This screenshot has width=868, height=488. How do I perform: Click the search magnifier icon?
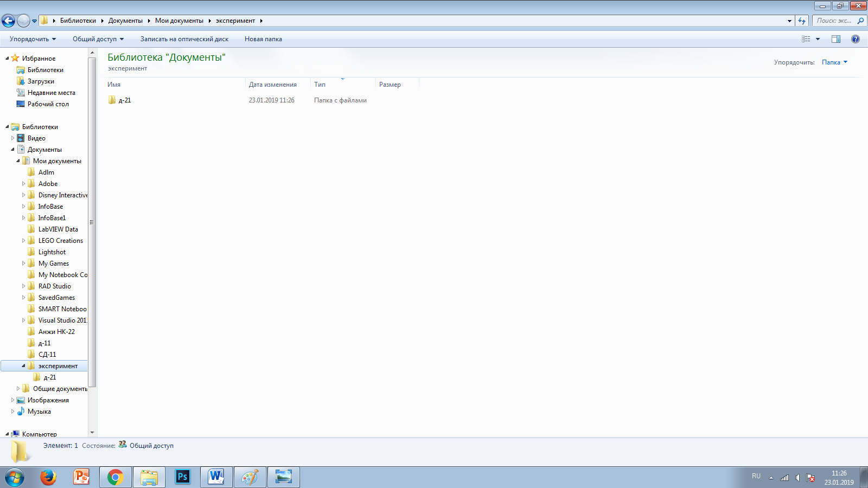coord(860,21)
